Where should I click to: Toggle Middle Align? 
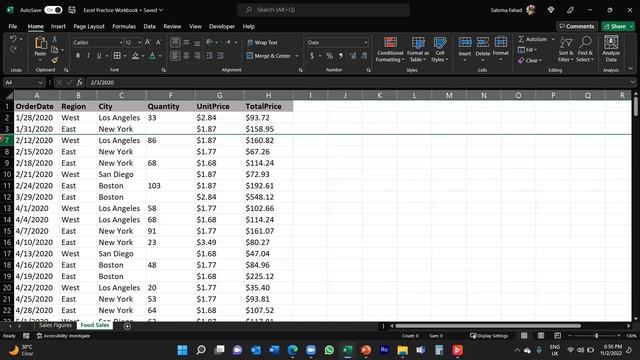(x=186, y=42)
